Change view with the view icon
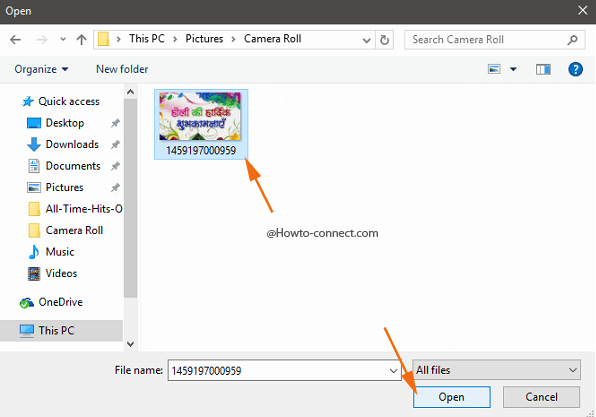 pos(494,69)
